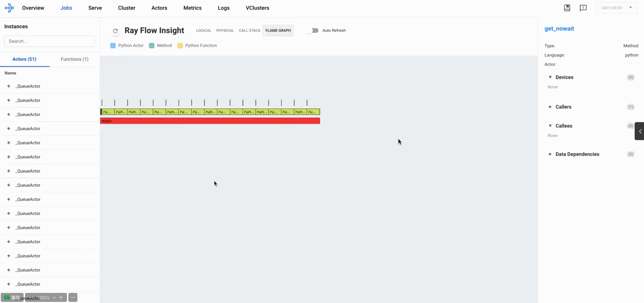Screen dimensions: 644x303
Task: Click the Callers count badge (1)
Action: [x=631, y=107]
